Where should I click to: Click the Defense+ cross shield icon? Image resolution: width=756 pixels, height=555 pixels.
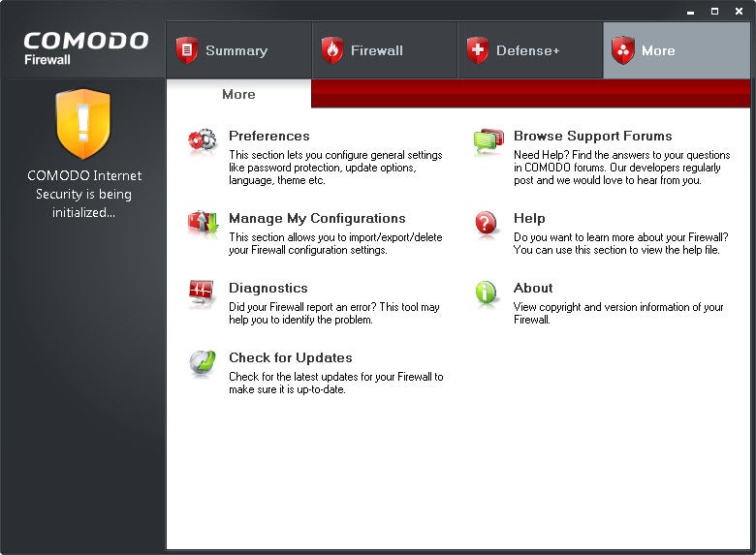(x=478, y=50)
